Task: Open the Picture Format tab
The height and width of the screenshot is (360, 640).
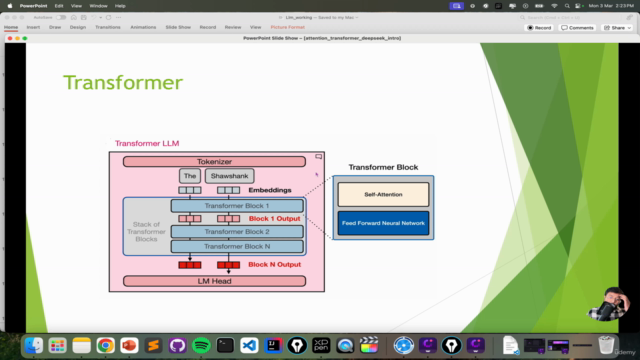Action: [x=287, y=27]
